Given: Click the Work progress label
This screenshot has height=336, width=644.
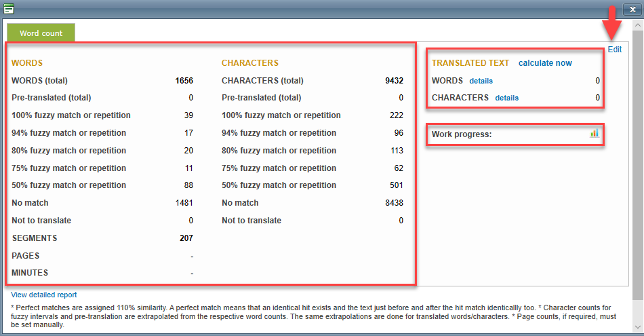Looking at the screenshot, I should coord(462,134).
